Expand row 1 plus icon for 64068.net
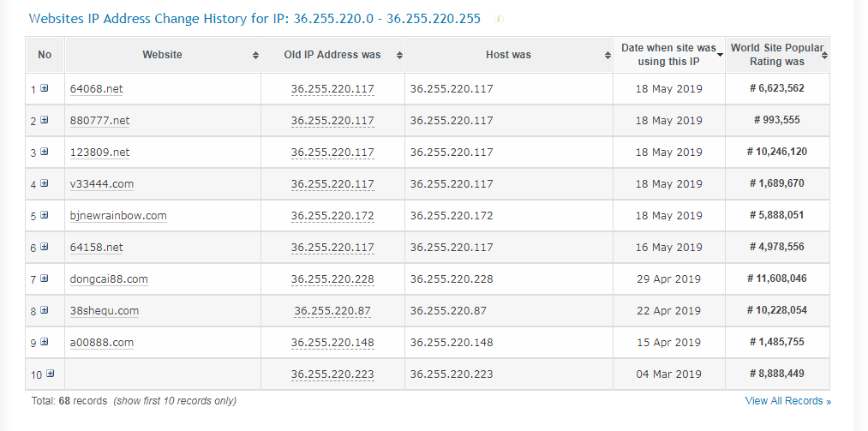This screenshot has width=868, height=431. (45, 88)
